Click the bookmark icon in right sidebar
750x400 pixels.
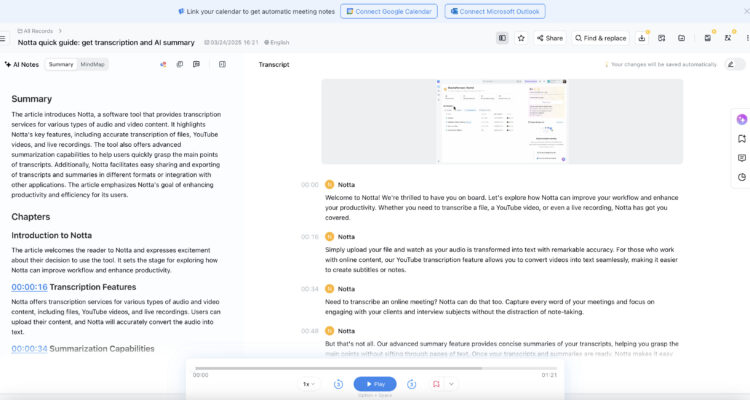[742, 139]
